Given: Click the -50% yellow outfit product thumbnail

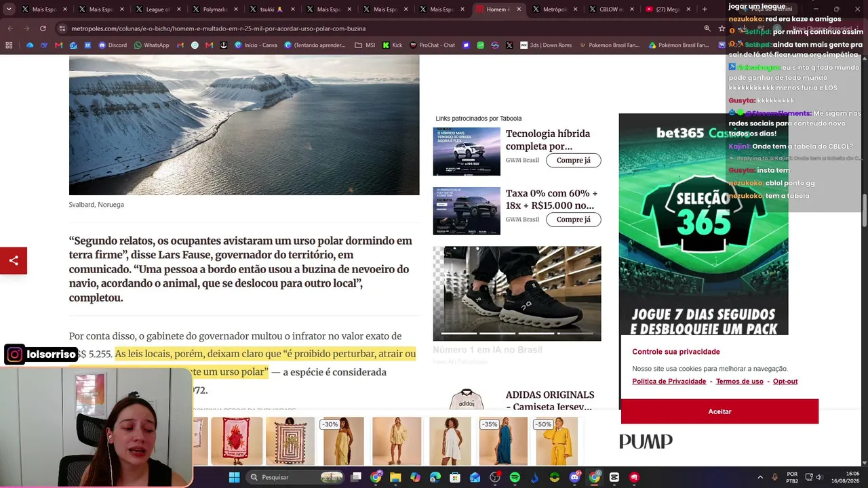Looking at the screenshot, I should click(x=556, y=441).
